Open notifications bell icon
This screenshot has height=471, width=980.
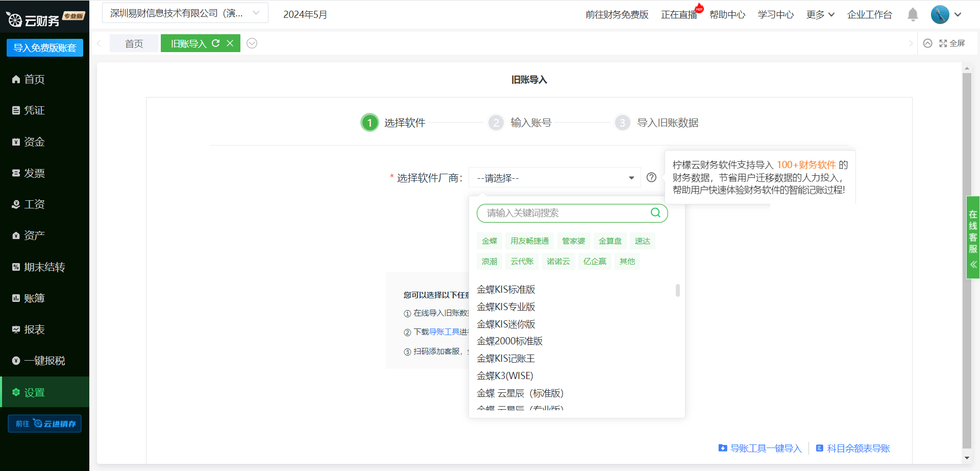pos(913,14)
